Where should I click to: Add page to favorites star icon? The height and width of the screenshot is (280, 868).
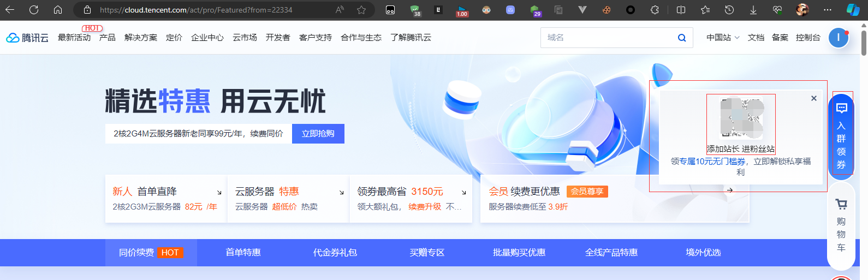(x=361, y=10)
